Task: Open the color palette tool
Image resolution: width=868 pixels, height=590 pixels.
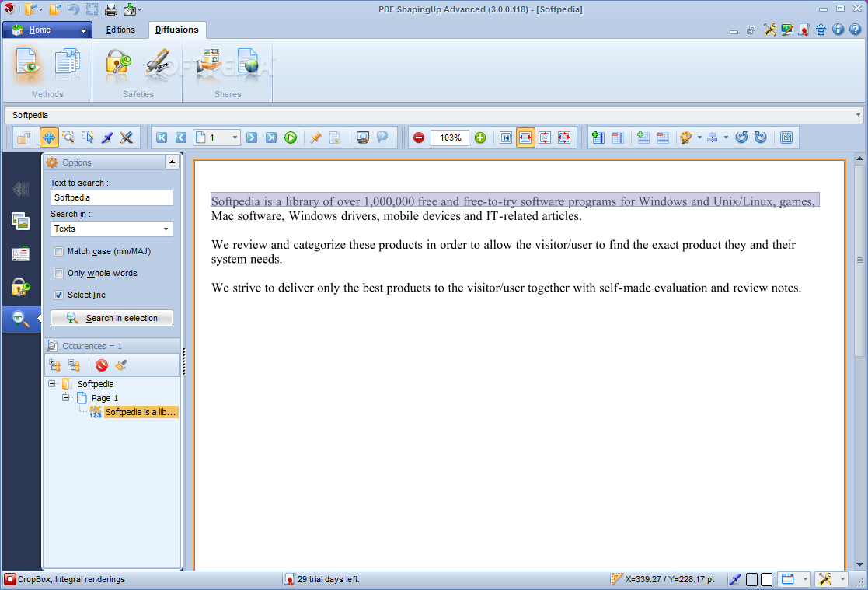Action: 686,138
